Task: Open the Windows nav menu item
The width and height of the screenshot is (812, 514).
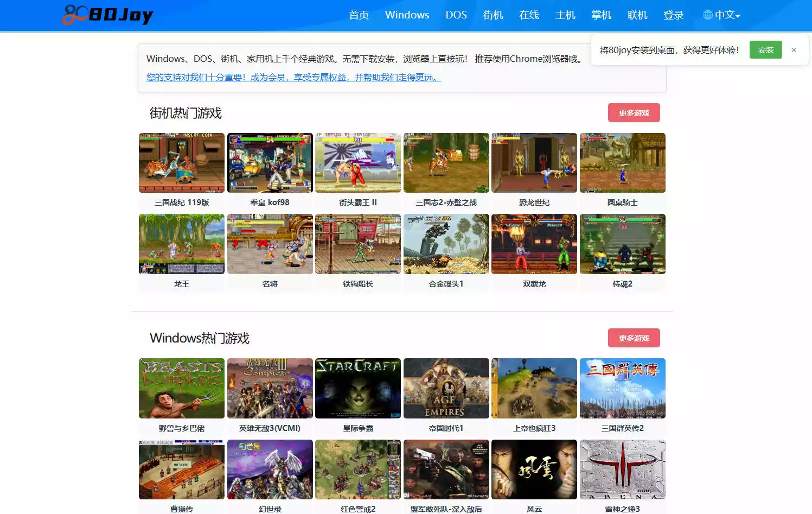Action: pos(407,15)
